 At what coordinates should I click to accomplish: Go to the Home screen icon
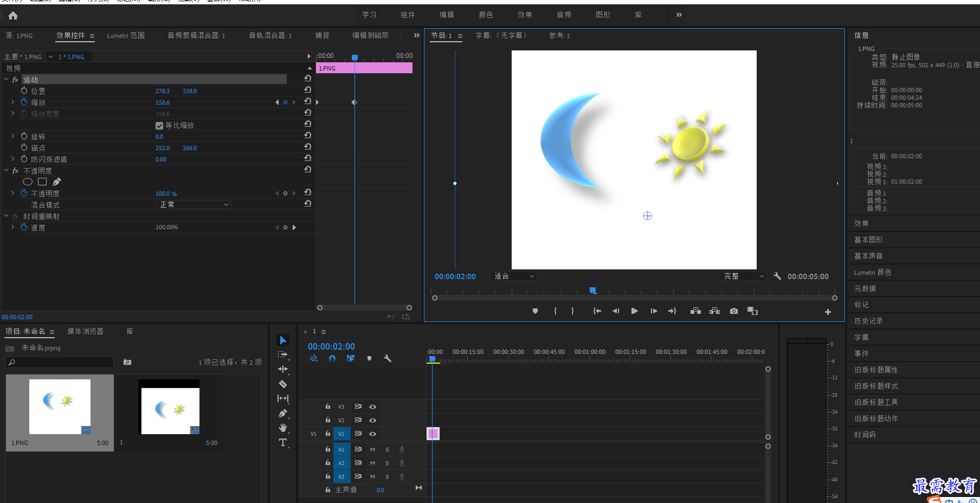coord(13,16)
